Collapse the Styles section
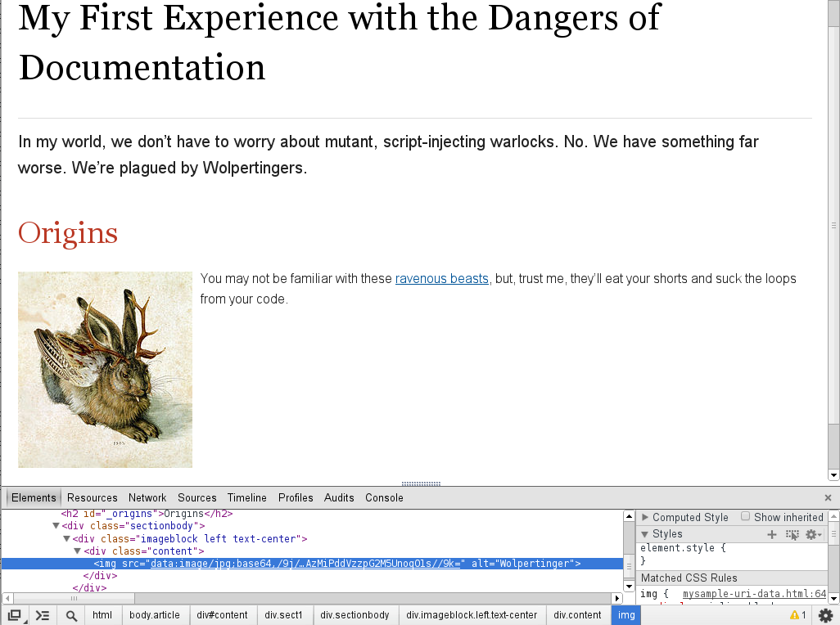 [646, 534]
